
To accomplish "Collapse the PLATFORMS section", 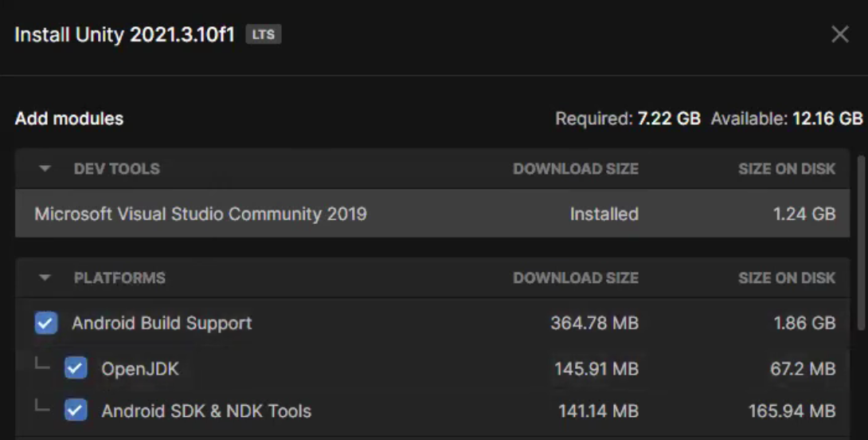I will [45, 277].
